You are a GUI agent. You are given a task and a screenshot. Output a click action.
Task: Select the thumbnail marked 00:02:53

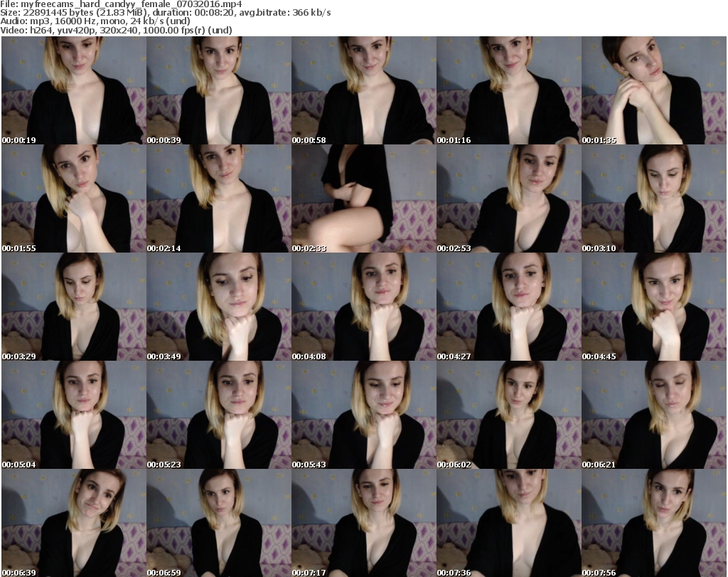click(509, 198)
